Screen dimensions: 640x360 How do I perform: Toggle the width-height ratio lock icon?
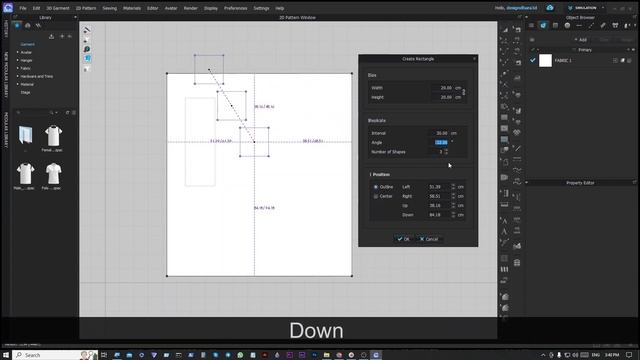coord(464,93)
